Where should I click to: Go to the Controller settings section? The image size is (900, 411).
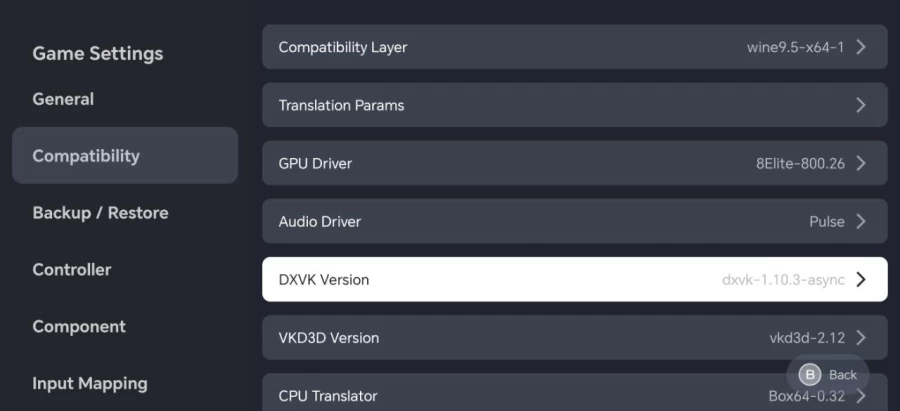(x=72, y=270)
